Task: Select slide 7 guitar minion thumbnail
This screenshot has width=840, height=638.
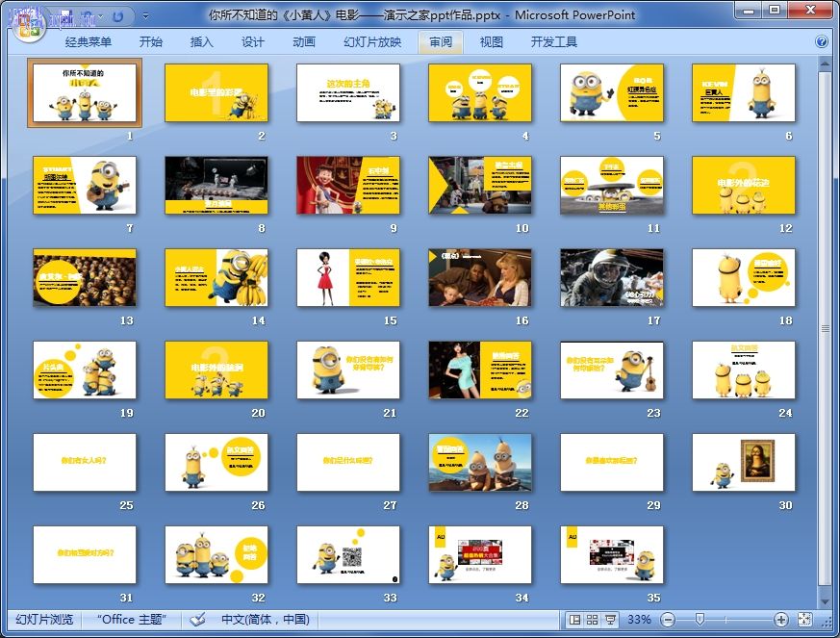Action: point(85,186)
